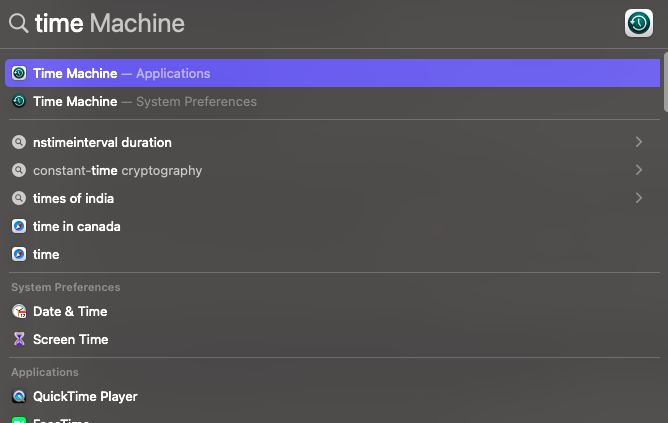This screenshot has width=668, height=423.
Task: Expand the times of india chevron
Action: tap(638, 198)
